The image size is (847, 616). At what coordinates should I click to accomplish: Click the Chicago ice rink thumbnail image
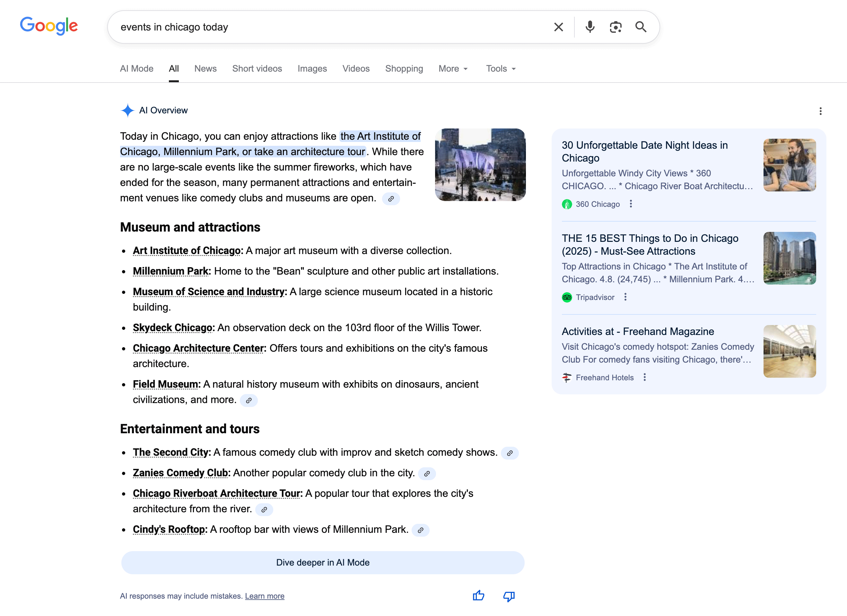pyautogui.click(x=480, y=165)
